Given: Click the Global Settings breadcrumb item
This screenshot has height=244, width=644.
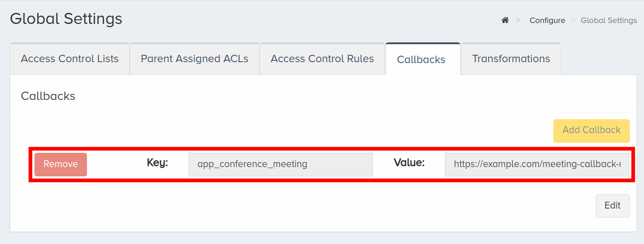Looking at the screenshot, I should 609,20.
